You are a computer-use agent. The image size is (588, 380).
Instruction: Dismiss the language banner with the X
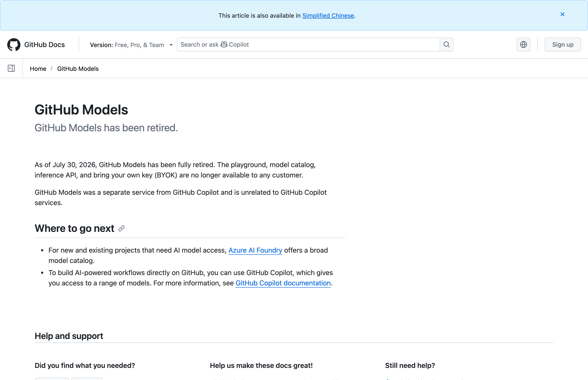click(x=562, y=14)
